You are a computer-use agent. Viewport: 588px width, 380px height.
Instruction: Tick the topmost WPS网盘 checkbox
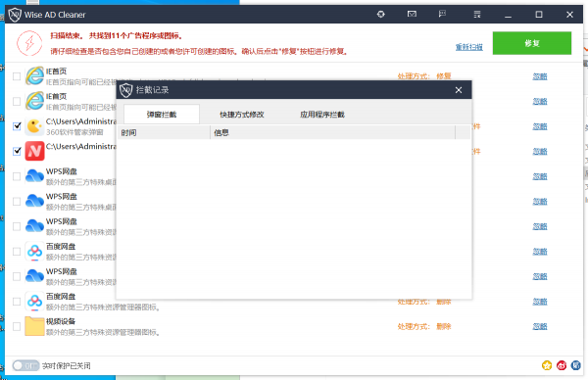17,176
